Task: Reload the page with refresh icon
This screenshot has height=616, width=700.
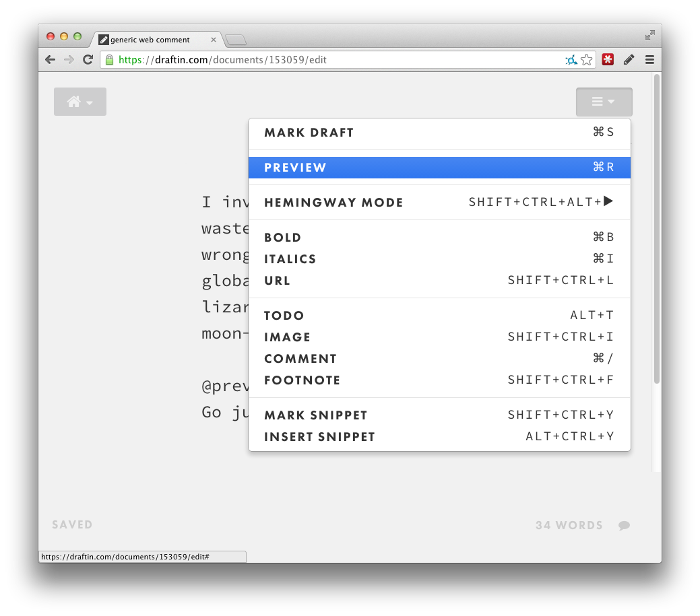Action: point(88,59)
